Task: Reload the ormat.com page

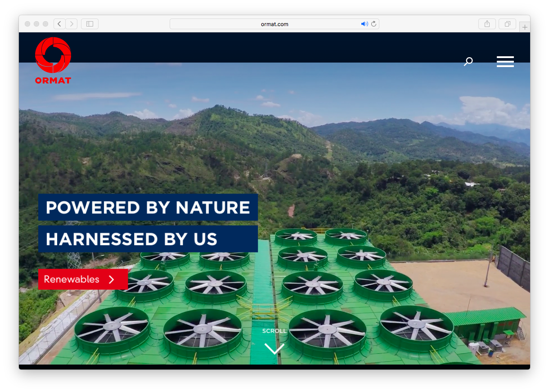Action: [x=373, y=24]
